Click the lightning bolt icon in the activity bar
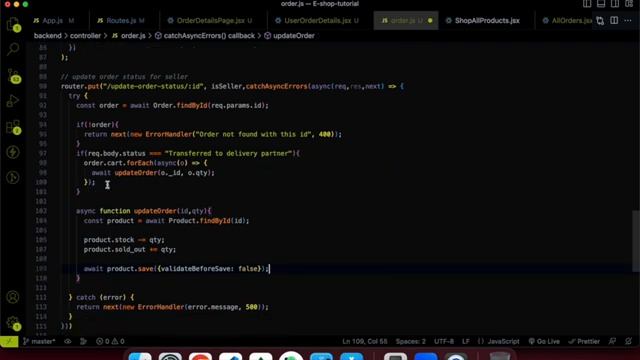The image size is (640, 360). (13, 152)
